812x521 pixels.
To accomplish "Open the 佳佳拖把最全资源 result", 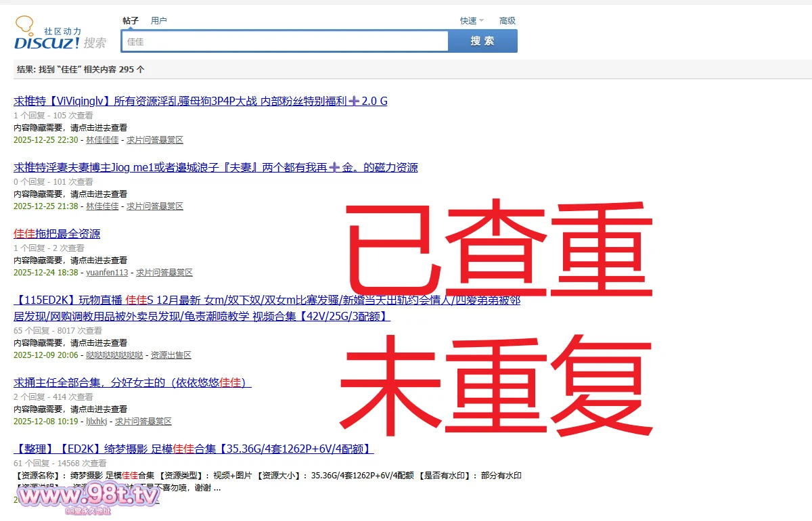I will (x=57, y=234).
